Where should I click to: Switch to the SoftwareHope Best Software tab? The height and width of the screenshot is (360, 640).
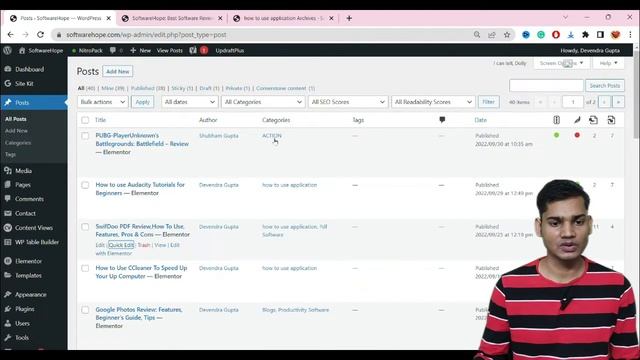171,18
